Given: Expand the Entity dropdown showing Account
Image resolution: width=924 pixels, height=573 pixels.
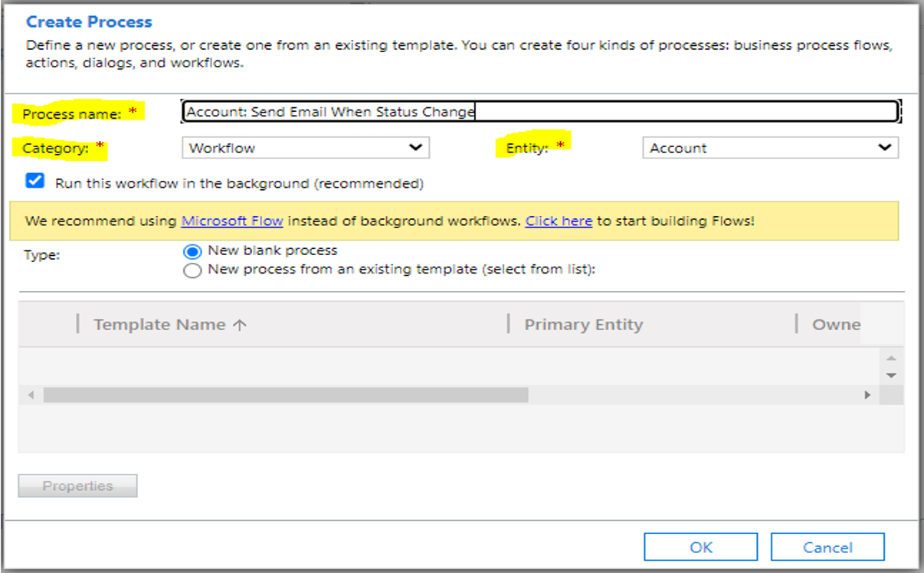Looking at the screenshot, I should coord(769,148).
